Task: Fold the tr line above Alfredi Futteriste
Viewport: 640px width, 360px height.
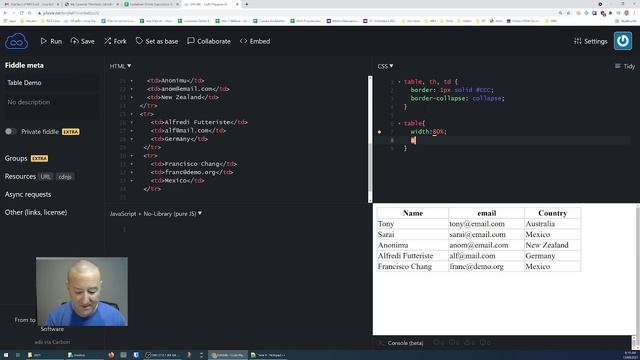Action: 131,114
